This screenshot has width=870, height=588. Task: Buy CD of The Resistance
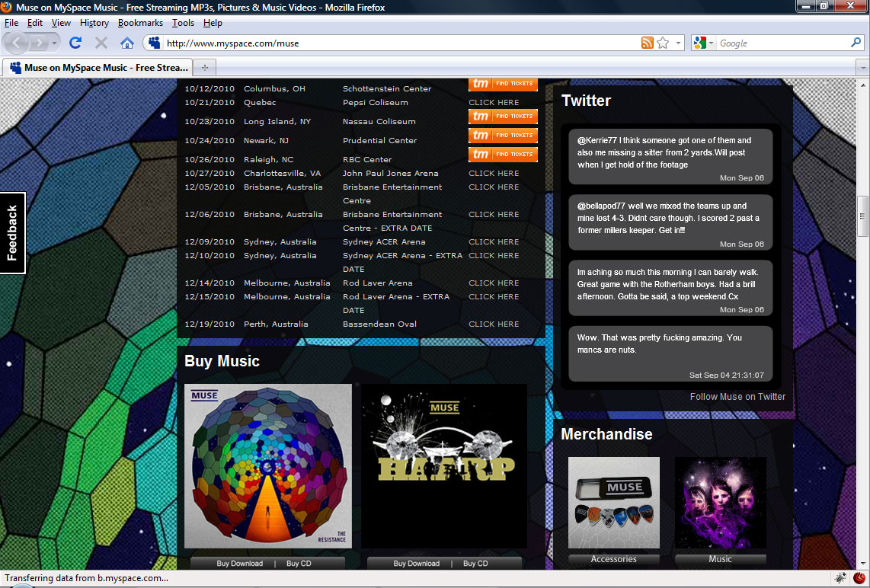[x=299, y=564]
